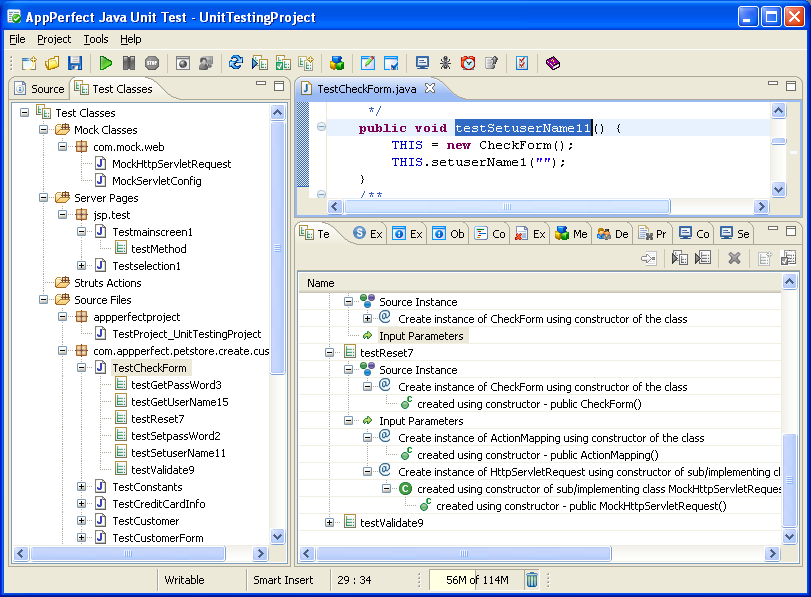Collapse the Mock Classes folder
Screen dimensions: 811x597
pos(43,130)
